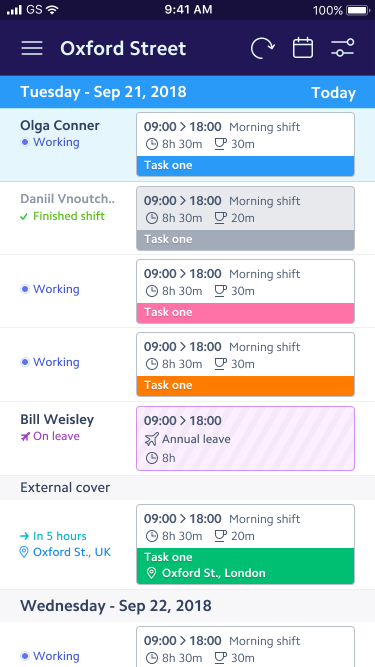Select the Oxford Street location title
375x667 pixels.
point(123,48)
